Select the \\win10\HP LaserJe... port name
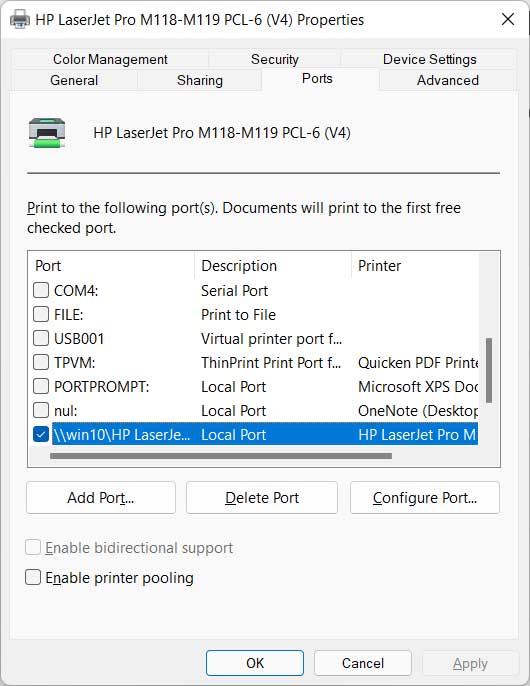 tap(122, 435)
